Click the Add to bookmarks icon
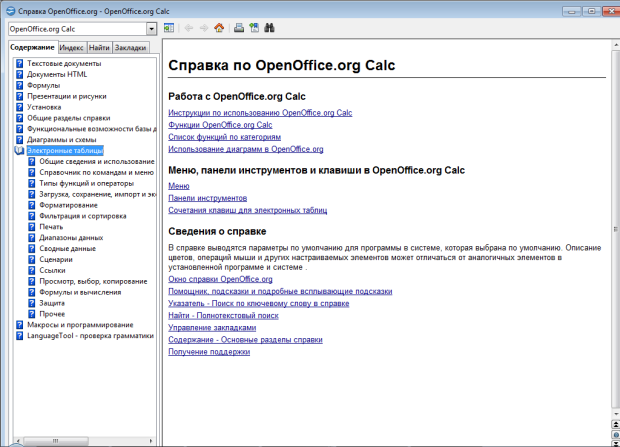 [254, 28]
